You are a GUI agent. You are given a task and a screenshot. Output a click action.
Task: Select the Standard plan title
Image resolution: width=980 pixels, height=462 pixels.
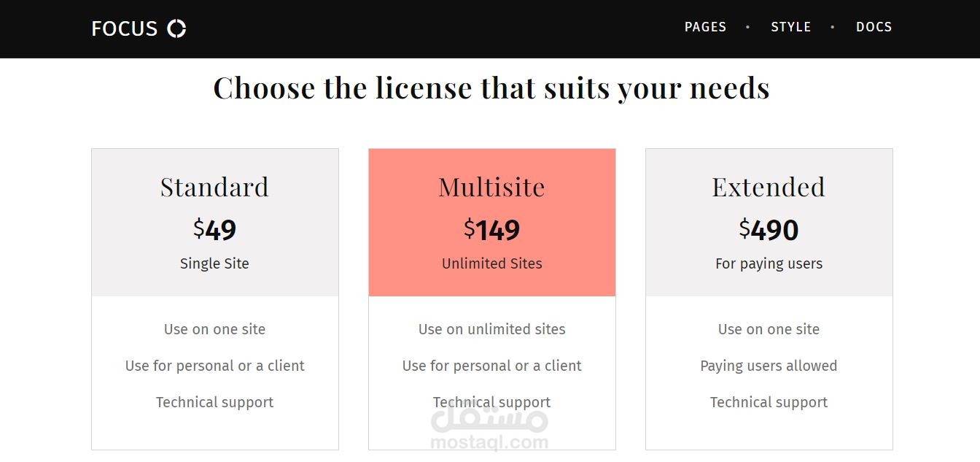(214, 187)
